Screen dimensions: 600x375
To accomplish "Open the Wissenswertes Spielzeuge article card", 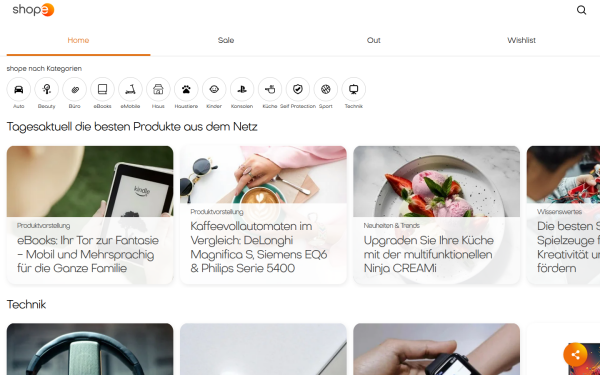I will point(563,215).
